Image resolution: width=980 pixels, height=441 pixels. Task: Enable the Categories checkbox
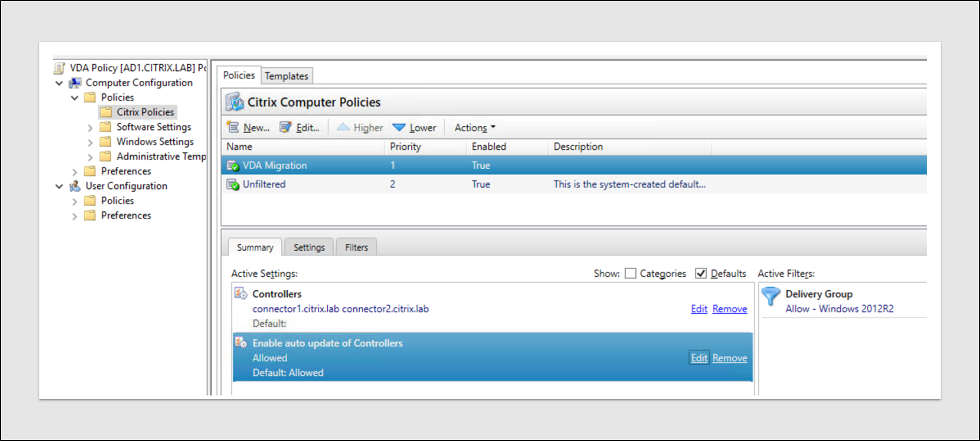click(x=630, y=273)
